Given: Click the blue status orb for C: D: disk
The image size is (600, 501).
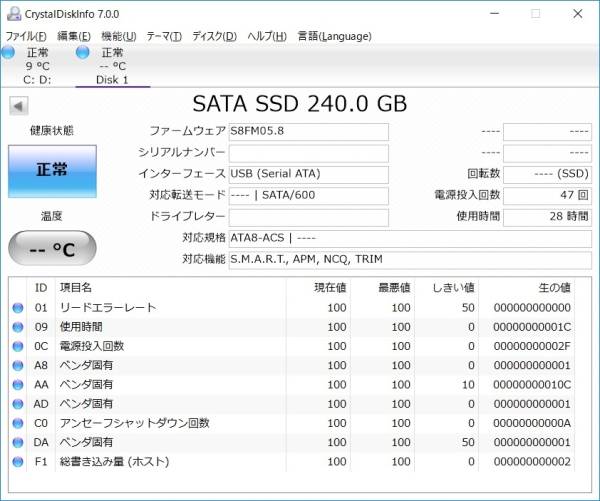Looking at the screenshot, I should click(x=8, y=52).
